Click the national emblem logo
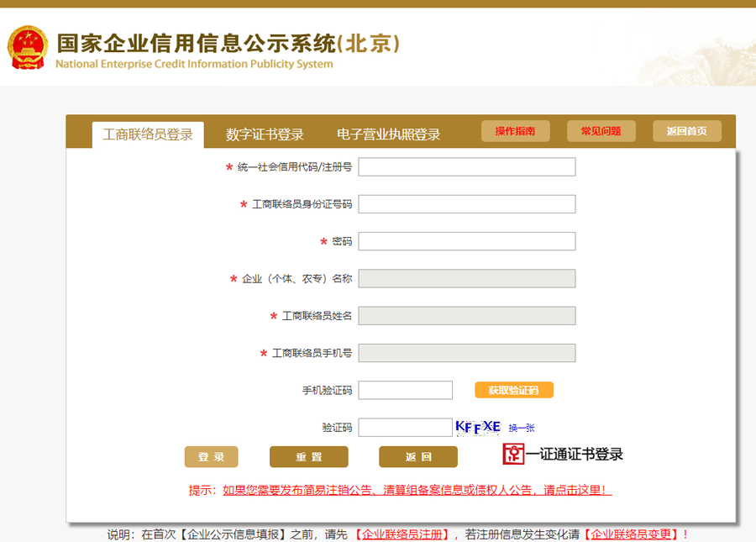 click(x=28, y=47)
